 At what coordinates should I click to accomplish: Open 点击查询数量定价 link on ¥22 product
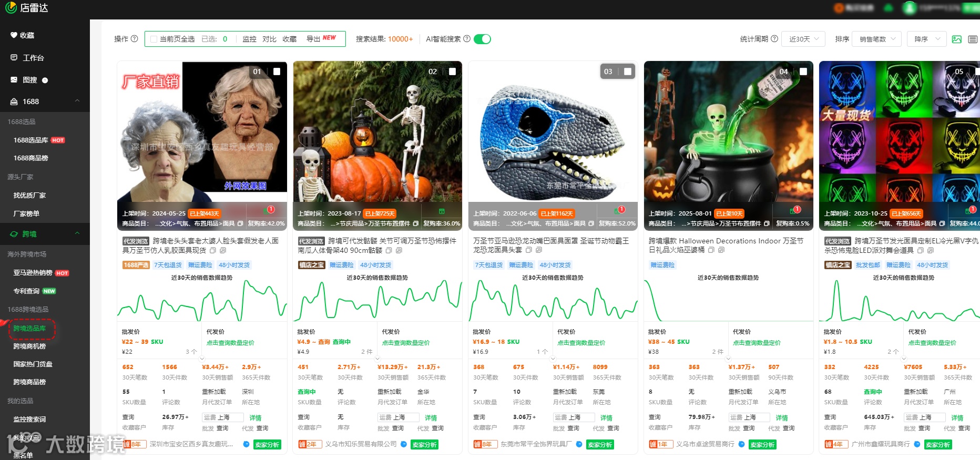coord(230,343)
